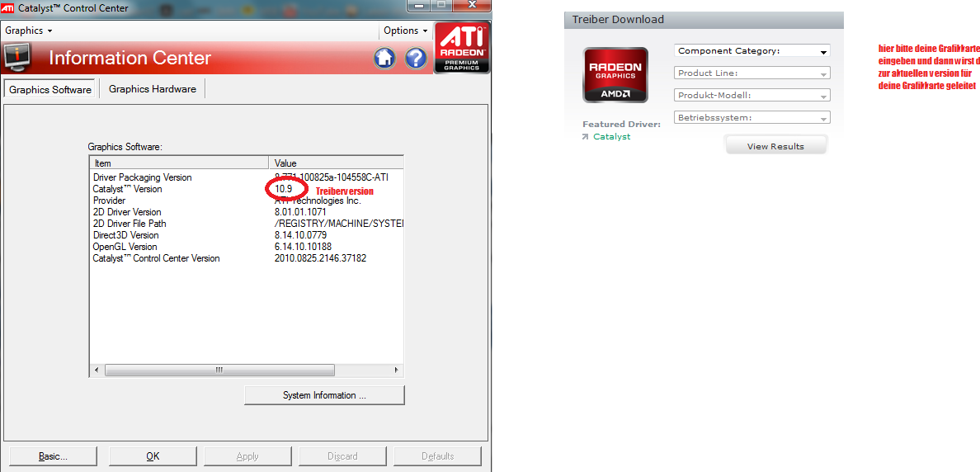Image resolution: width=980 pixels, height=472 pixels.
Task: Click the value 2010.0825.2146.37182
Action: 320,258
